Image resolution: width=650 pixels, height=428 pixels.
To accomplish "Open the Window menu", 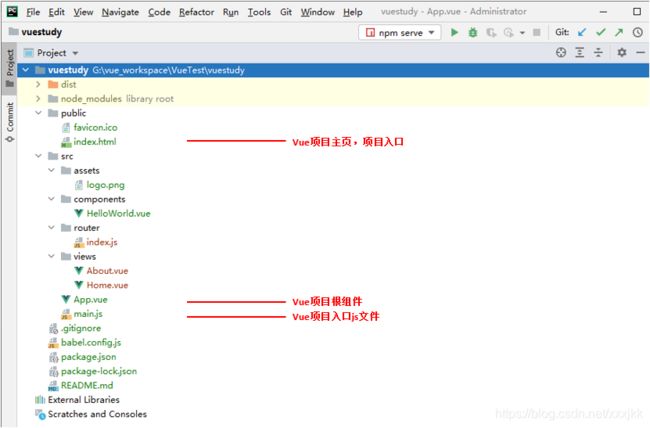I will (318, 12).
